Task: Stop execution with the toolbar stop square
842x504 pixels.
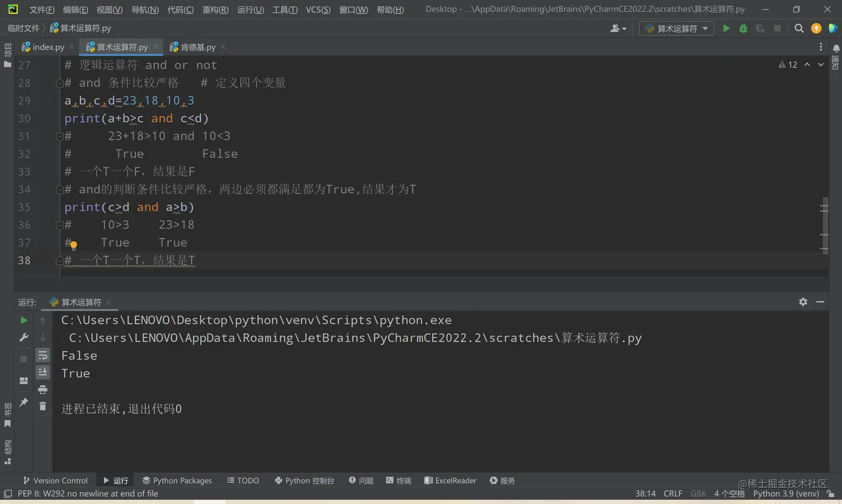Action: click(x=777, y=28)
